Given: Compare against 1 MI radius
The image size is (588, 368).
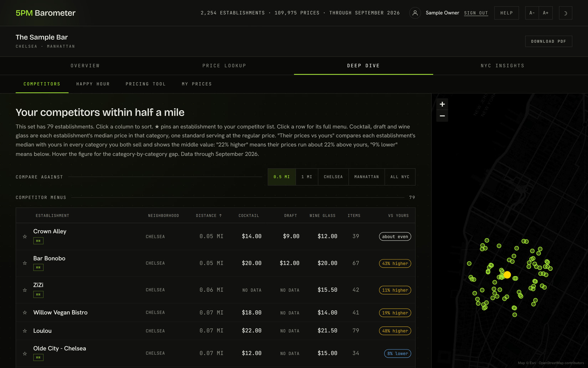Looking at the screenshot, I should [x=307, y=177].
